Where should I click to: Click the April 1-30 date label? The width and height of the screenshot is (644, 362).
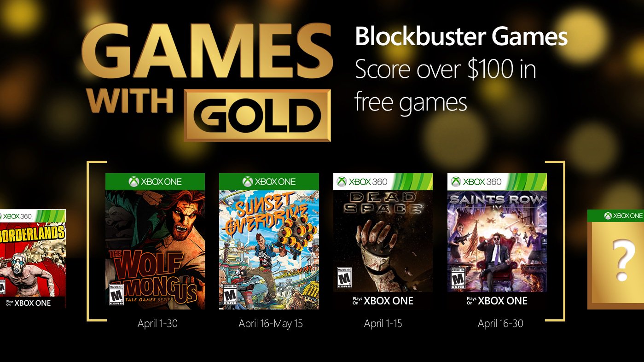[157, 323]
